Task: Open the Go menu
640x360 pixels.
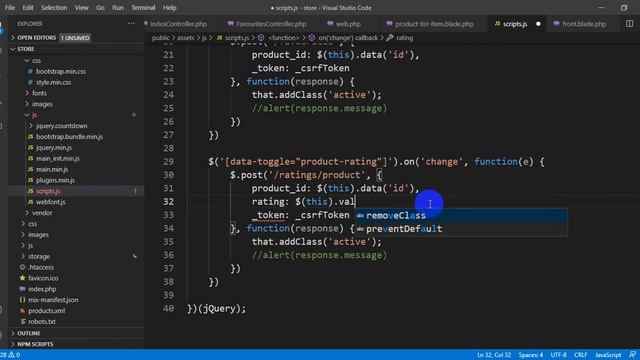Action: click(x=100, y=8)
